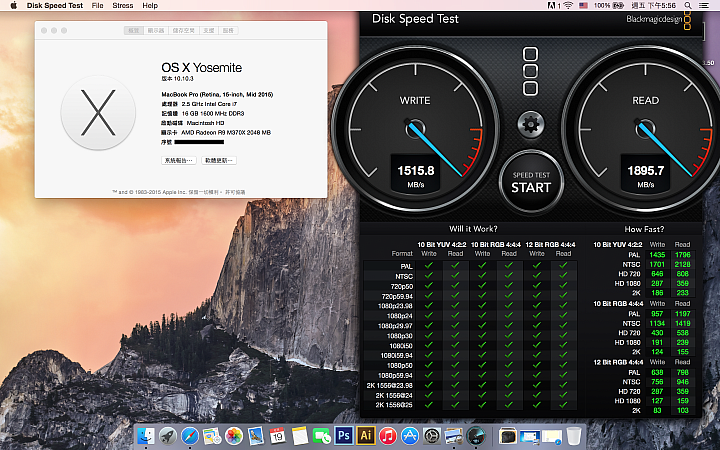Open the Trash in dock
This screenshot has width=720, height=450.
click(574, 435)
